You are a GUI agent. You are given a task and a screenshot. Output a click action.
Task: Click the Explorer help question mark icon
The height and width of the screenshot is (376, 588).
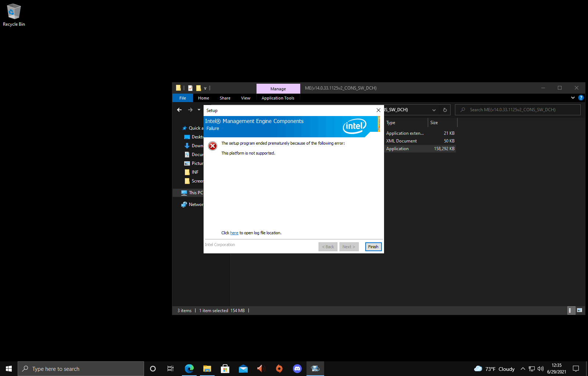581,98
